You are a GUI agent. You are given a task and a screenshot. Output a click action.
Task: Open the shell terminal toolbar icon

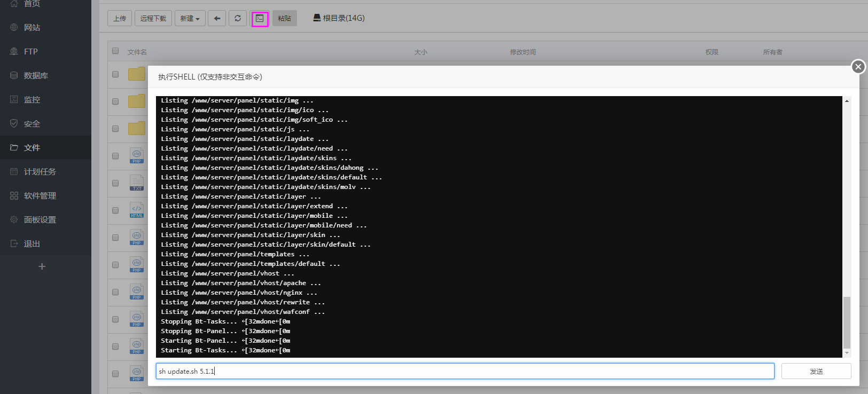click(260, 18)
